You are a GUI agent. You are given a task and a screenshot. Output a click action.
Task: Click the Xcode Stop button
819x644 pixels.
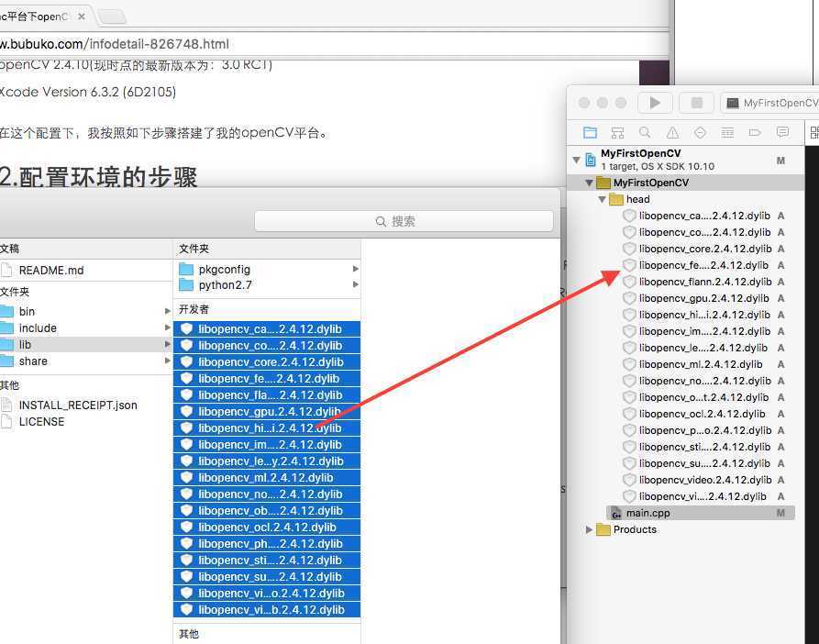696,103
